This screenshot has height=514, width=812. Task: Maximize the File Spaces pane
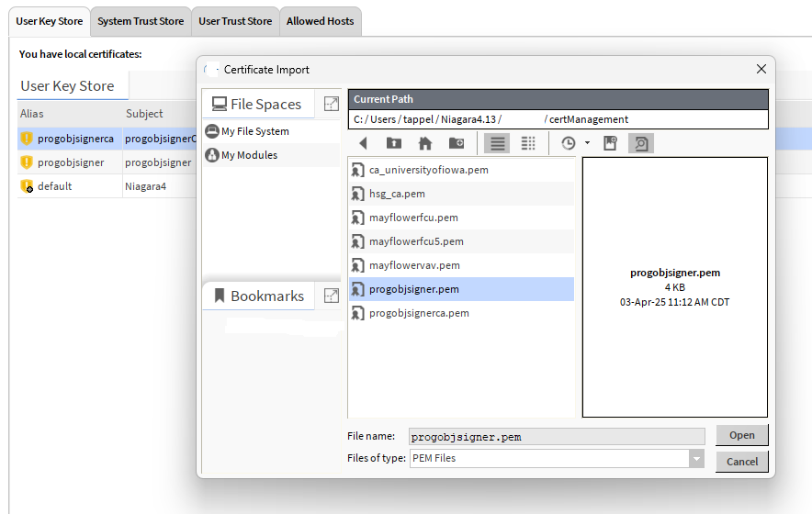331,104
